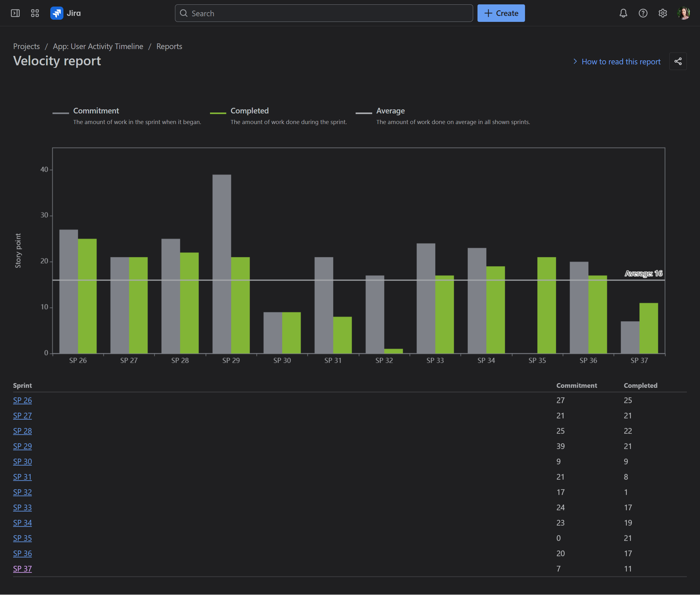Click the user profile avatar
This screenshot has width=700, height=595.
(683, 13)
